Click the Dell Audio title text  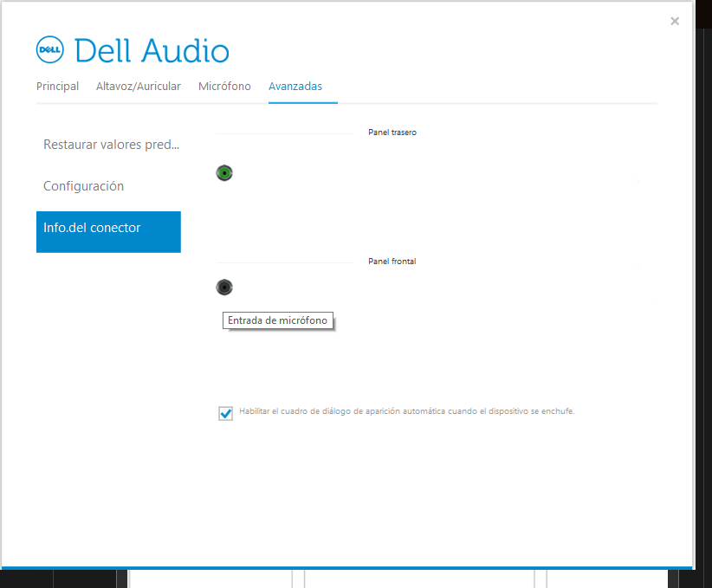[152, 50]
